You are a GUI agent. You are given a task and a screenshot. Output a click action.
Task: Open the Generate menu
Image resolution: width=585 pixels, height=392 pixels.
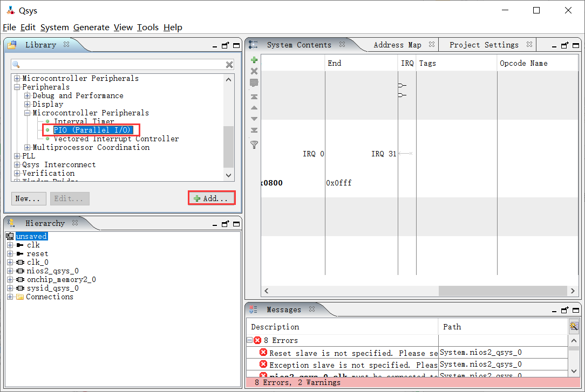pos(91,27)
